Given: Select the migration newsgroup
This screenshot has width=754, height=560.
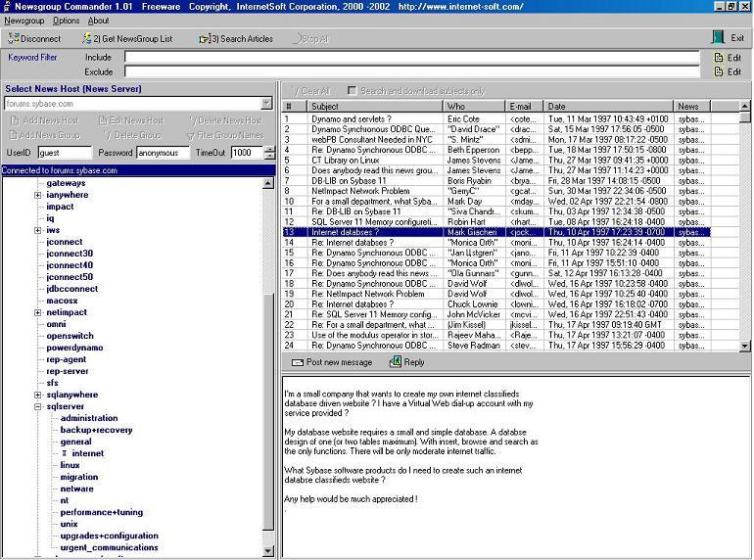Looking at the screenshot, I should click(x=79, y=477).
